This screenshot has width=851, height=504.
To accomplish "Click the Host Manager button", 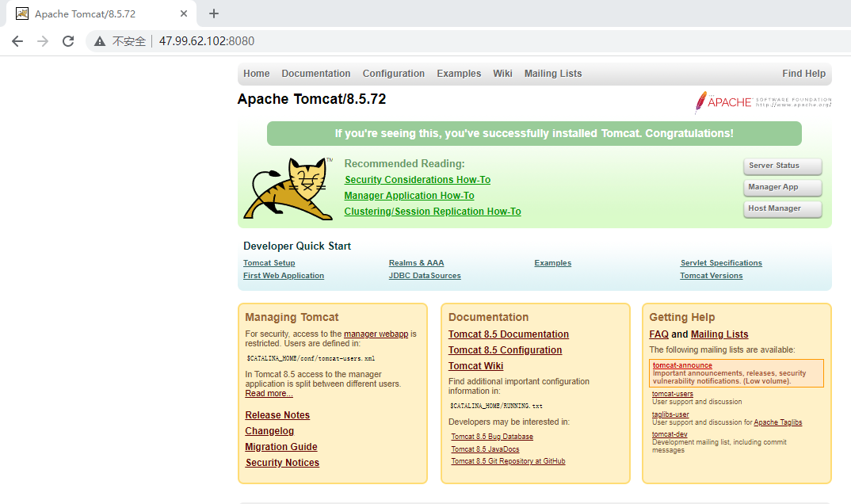I will (782, 208).
